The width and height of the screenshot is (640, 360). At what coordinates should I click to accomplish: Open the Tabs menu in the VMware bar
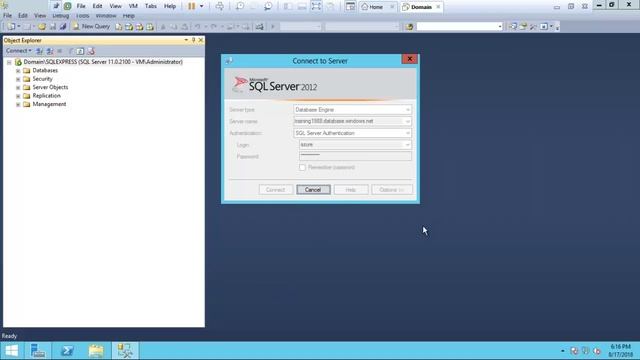(x=151, y=6)
